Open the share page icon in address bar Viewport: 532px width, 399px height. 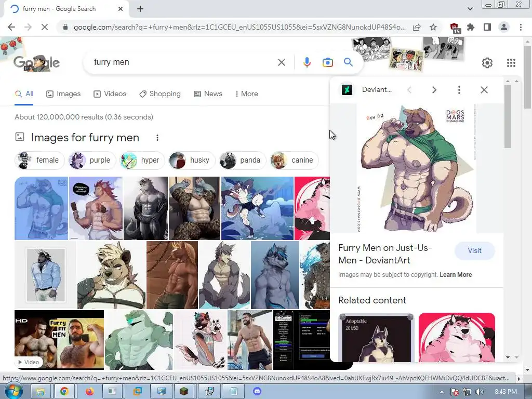point(417,27)
